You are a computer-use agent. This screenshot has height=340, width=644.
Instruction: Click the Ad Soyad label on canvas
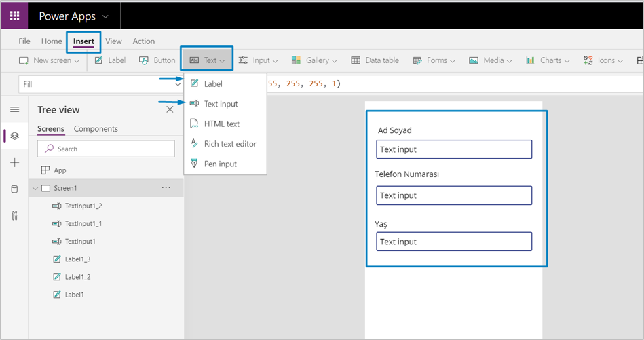(x=395, y=130)
